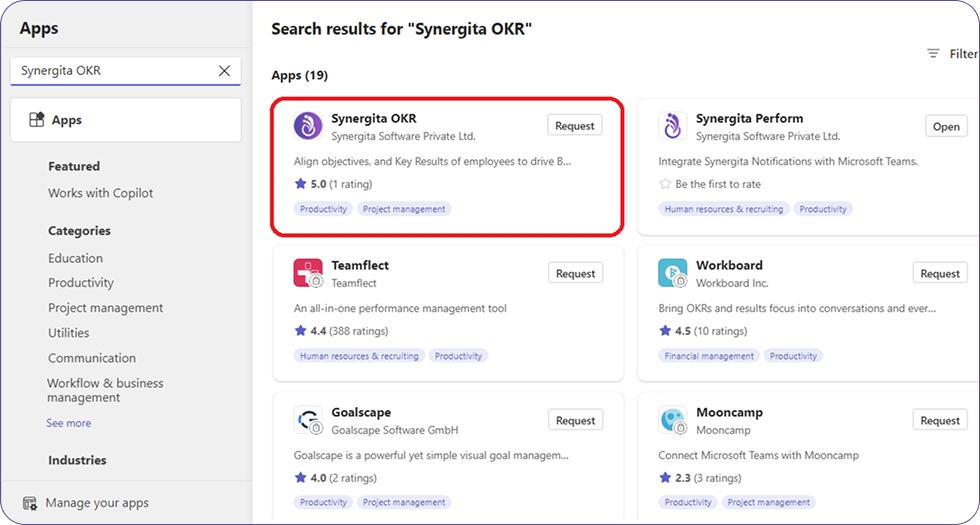Click the Synergita OKR app logo icon
The height and width of the screenshot is (525, 980).
[x=308, y=126]
